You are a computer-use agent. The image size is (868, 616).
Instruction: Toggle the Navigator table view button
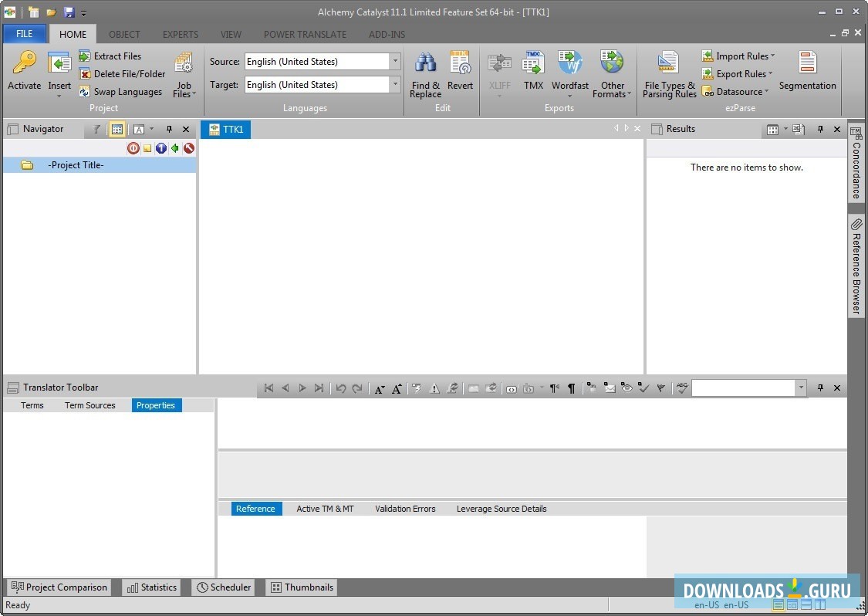[117, 129]
